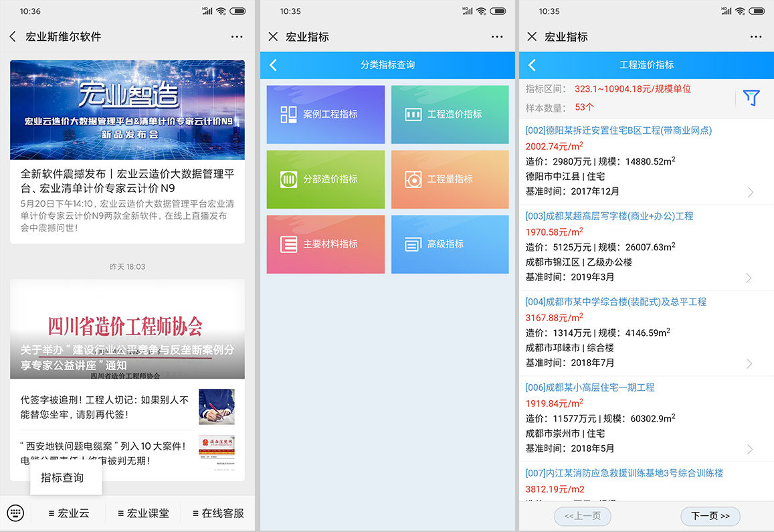Select the 案例工程指标 category icon
This screenshot has width=774, height=532.
coord(325,114)
